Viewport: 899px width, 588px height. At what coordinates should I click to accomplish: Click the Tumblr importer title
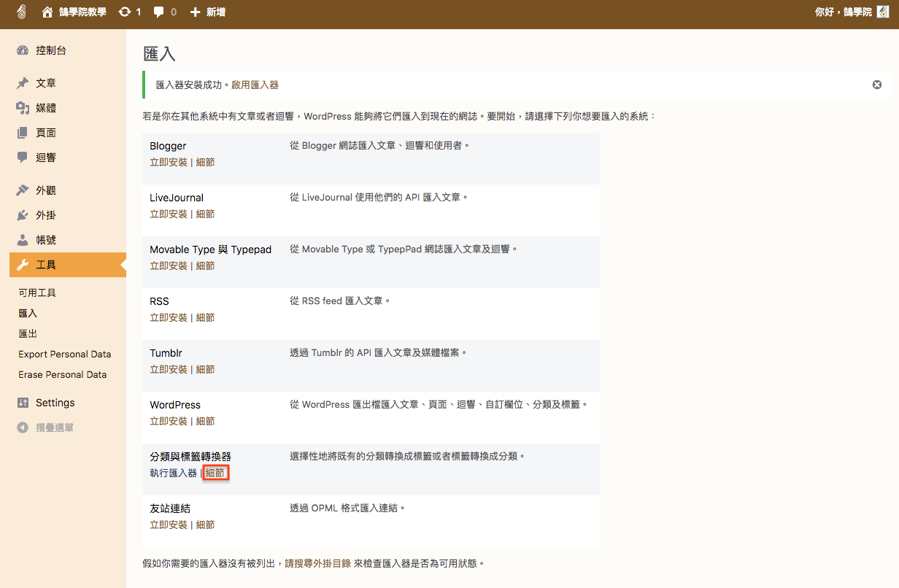coord(166,353)
